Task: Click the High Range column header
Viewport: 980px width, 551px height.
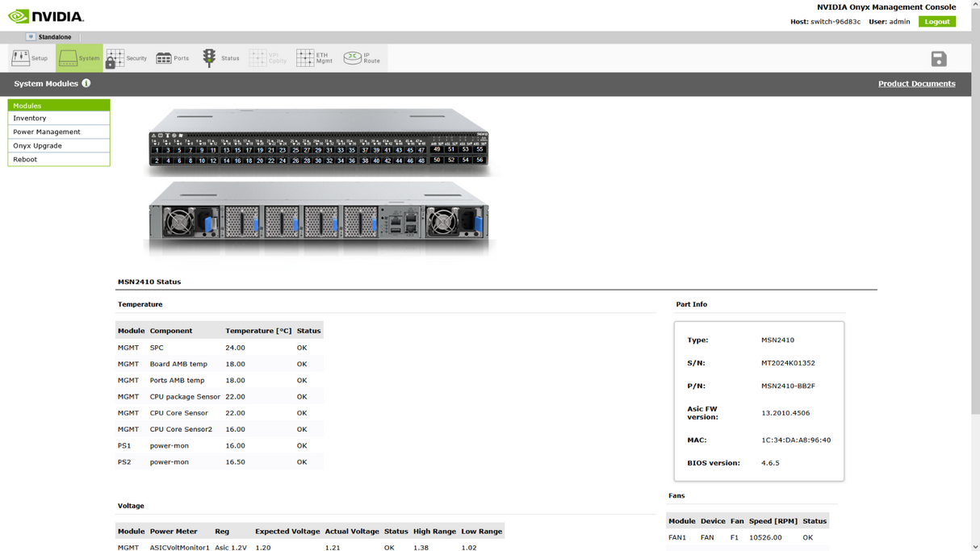Action: pyautogui.click(x=434, y=532)
